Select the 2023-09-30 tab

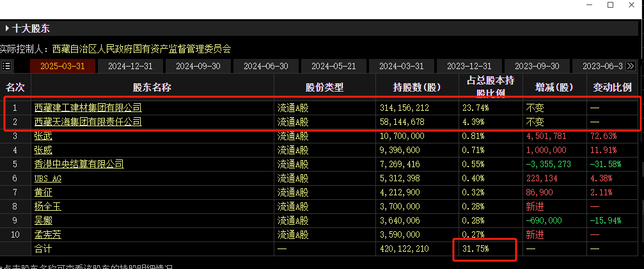537,66
